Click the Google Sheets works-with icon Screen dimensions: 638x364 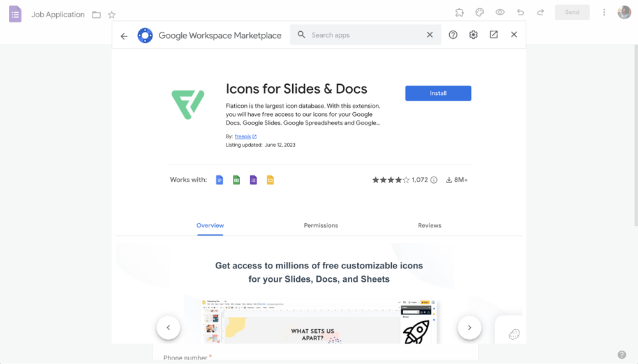(x=237, y=180)
